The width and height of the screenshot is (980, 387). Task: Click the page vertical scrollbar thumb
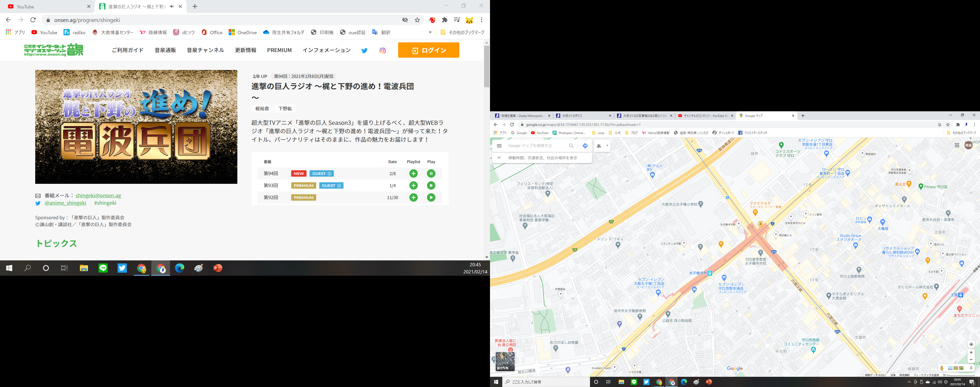coord(487,67)
